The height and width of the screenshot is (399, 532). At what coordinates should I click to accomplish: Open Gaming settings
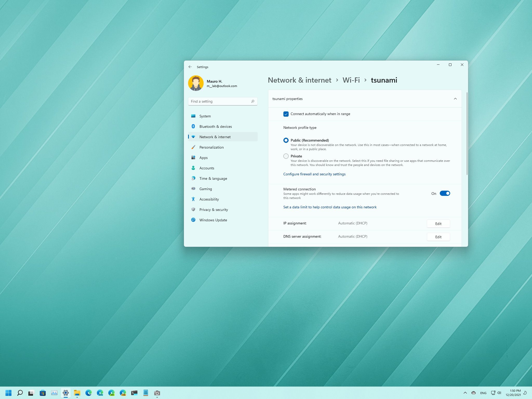coord(205,189)
